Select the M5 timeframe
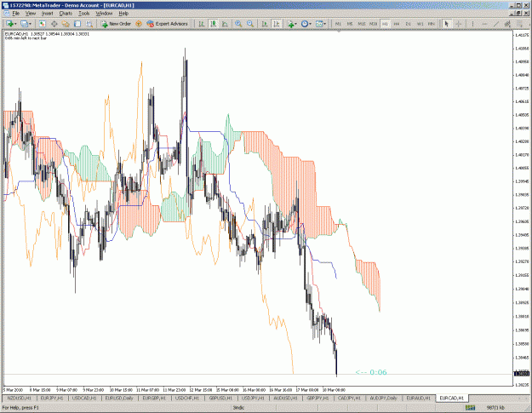Image resolution: width=532 pixels, height=413 pixels. point(350,24)
